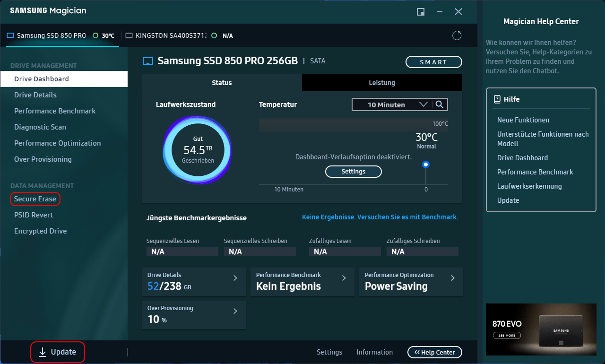Image resolution: width=605 pixels, height=364 pixels.
Task: Click the Update download arrow icon
Action: click(43, 352)
